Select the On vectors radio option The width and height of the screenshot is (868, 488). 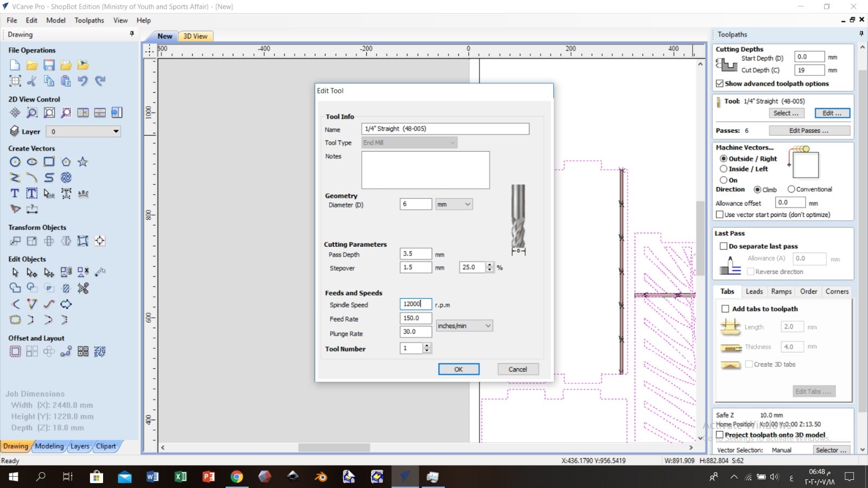[723, 180]
